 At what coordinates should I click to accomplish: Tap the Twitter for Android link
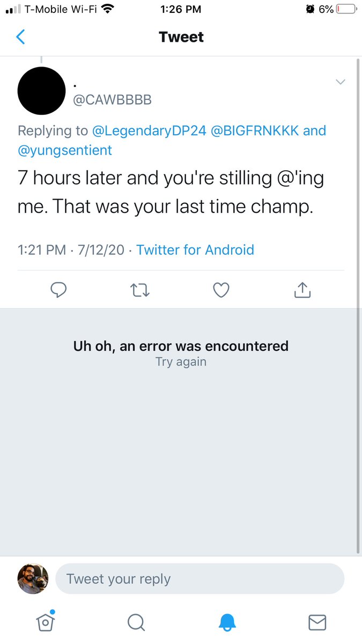coord(195,250)
